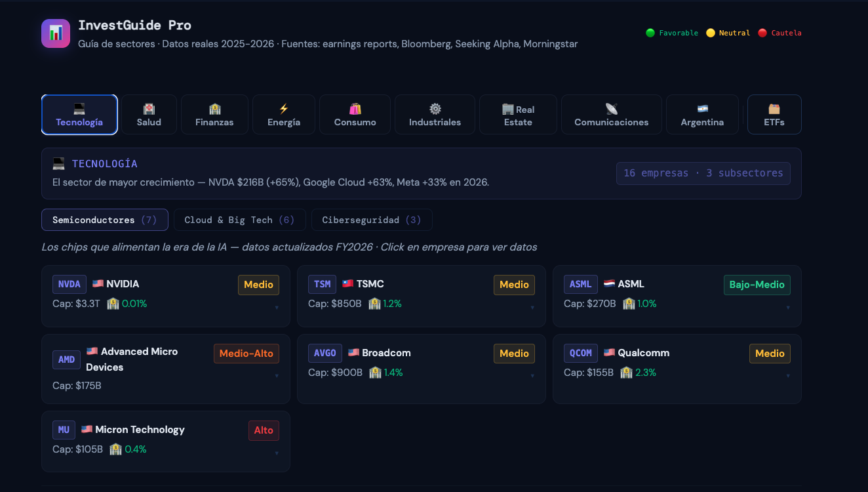The image size is (868, 492).
Task: Click the bank icon next to TSMC's 1.2%
Action: [374, 304]
